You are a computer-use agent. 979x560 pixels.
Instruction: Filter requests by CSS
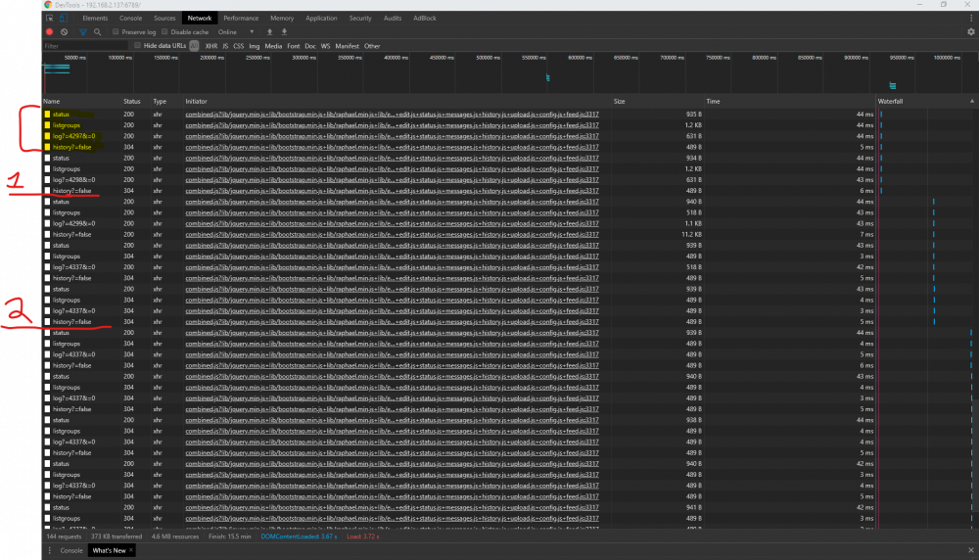pyautogui.click(x=239, y=46)
